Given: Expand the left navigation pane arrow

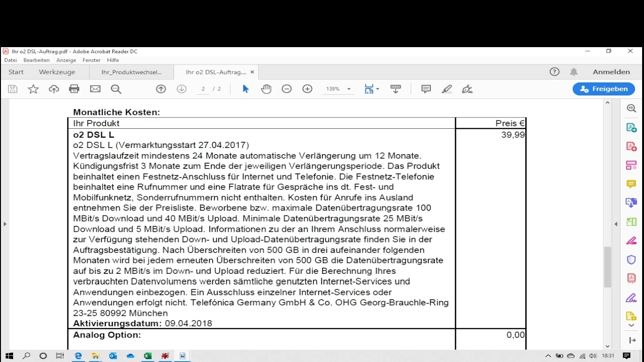Looking at the screenshot, I should pos(5,224).
